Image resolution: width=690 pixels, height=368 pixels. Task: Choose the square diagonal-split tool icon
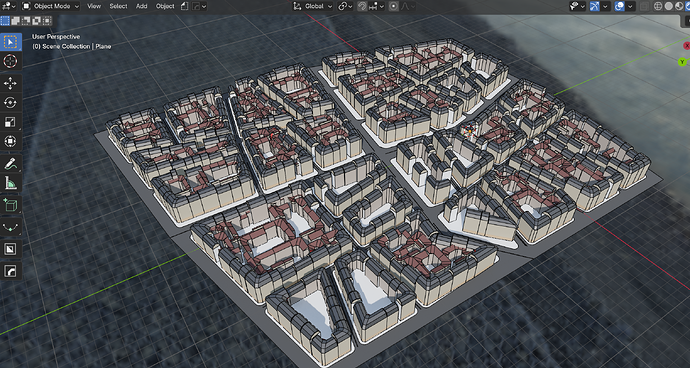tap(10, 249)
